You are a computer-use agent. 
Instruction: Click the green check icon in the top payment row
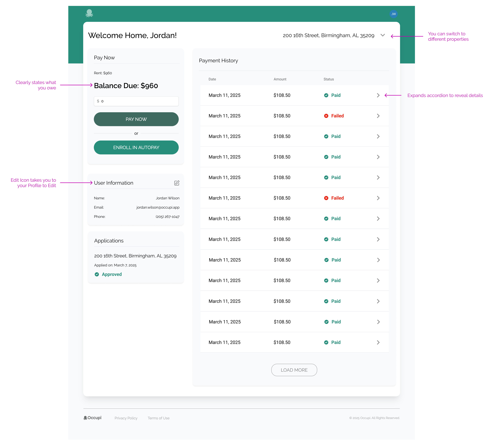tap(326, 95)
